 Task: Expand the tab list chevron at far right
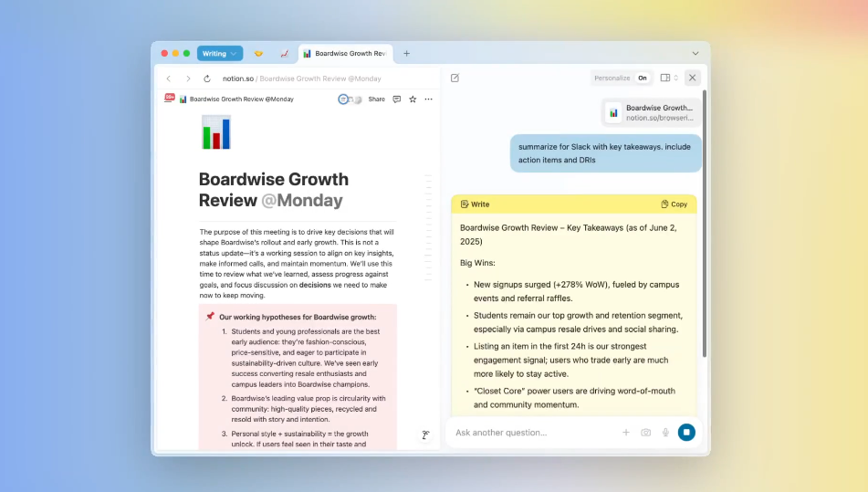(x=695, y=54)
